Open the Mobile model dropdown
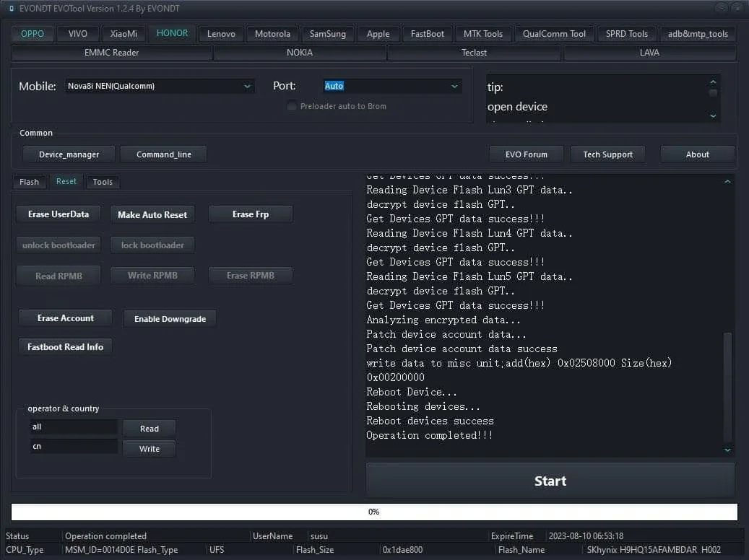 coord(160,87)
